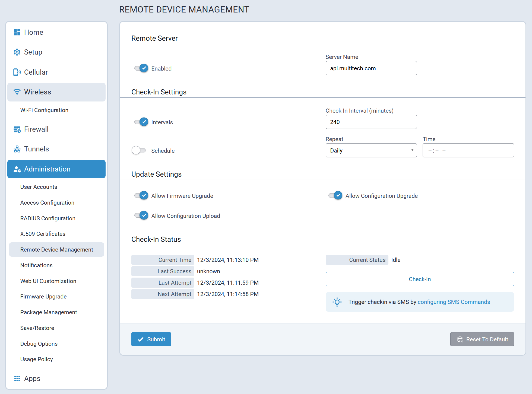The width and height of the screenshot is (532, 394).
Task: Click the Check-In button
Action: pos(419,279)
